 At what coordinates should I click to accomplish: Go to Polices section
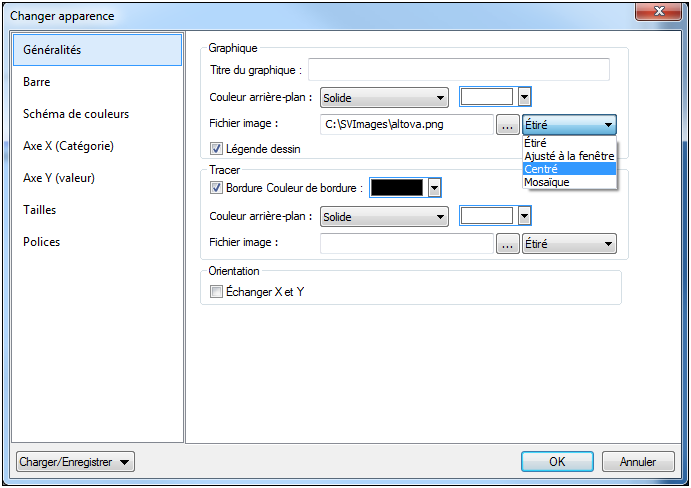click(x=42, y=242)
